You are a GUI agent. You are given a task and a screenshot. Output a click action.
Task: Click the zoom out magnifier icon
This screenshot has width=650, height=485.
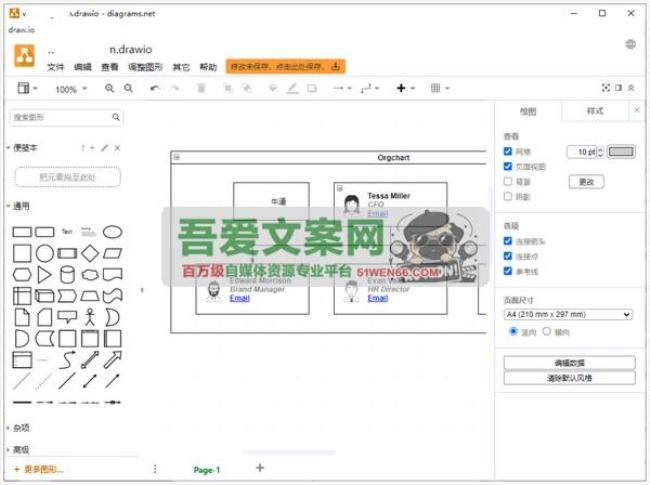pyautogui.click(x=129, y=88)
